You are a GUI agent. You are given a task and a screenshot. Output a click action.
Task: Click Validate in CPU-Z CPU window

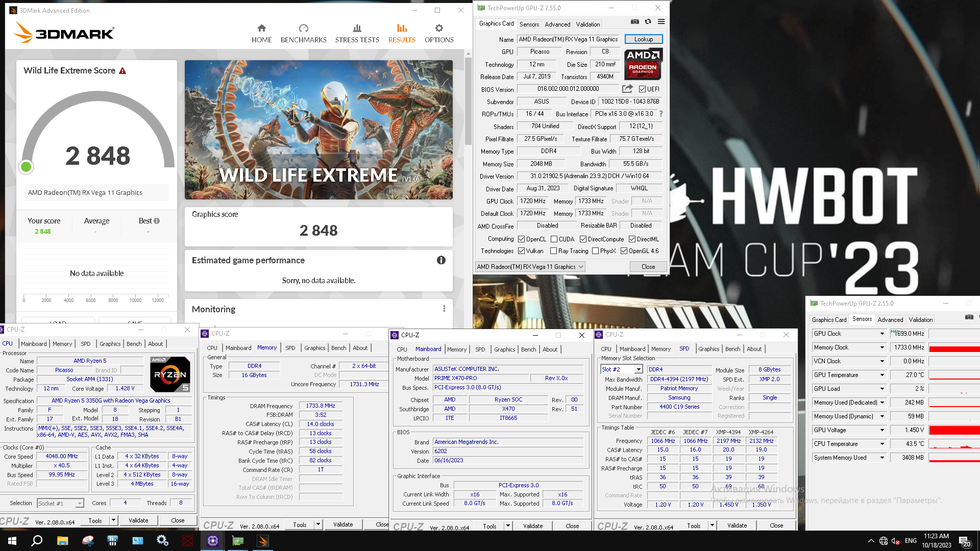[x=138, y=520]
